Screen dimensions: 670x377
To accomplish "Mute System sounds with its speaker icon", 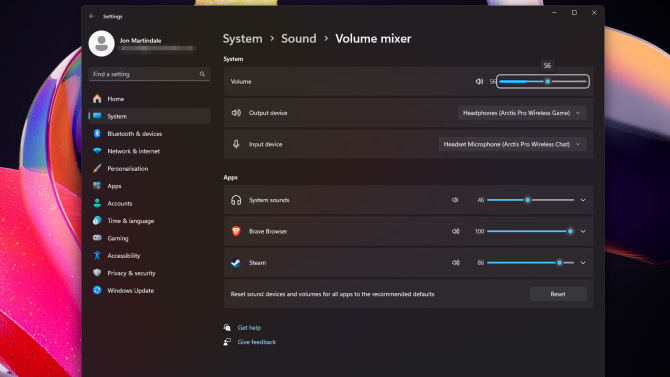I will click(x=455, y=200).
